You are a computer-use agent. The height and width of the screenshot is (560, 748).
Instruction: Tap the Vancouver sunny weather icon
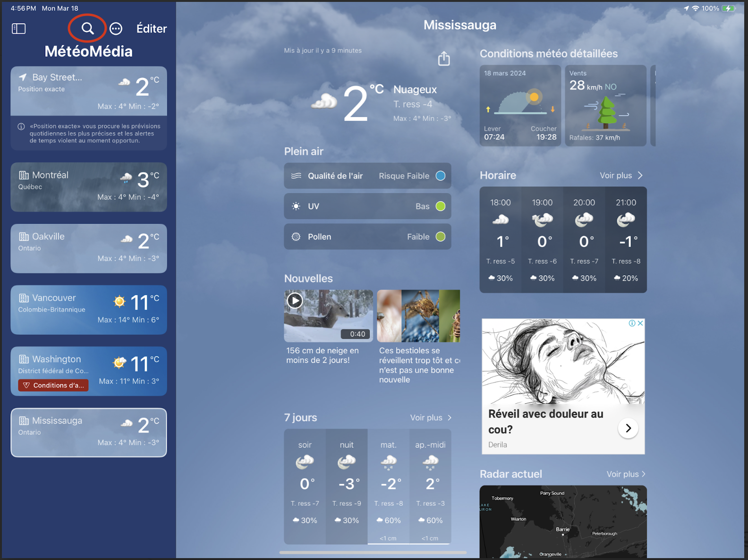click(120, 301)
